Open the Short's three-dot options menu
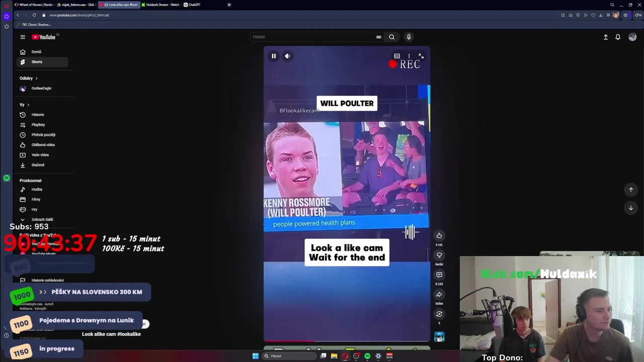644x362 pixels. pos(409,56)
